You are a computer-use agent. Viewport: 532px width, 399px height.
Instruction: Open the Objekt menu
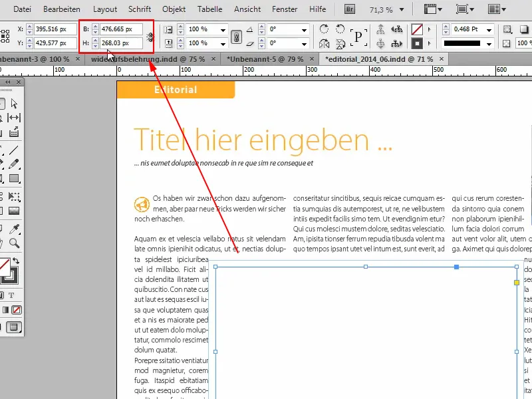coord(174,9)
